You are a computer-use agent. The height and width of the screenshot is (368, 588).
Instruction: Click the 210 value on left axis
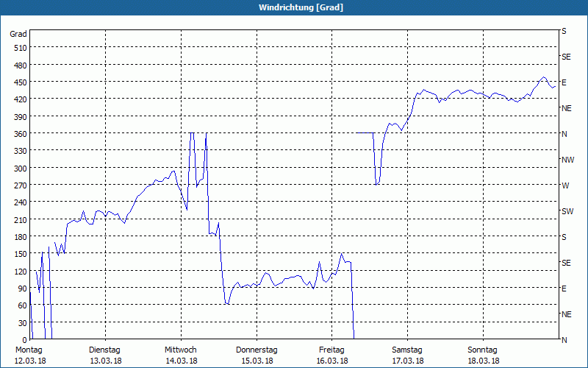tap(21, 219)
